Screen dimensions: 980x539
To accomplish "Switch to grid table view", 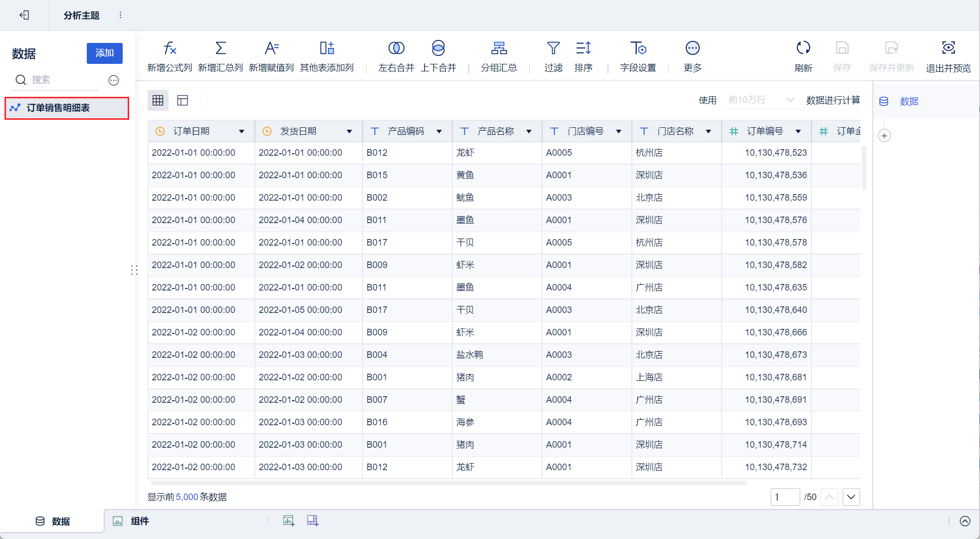I will 158,100.
